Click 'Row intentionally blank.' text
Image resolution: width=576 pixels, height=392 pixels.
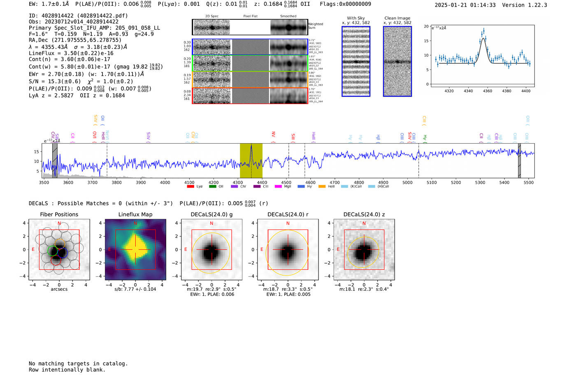point(67,370)
